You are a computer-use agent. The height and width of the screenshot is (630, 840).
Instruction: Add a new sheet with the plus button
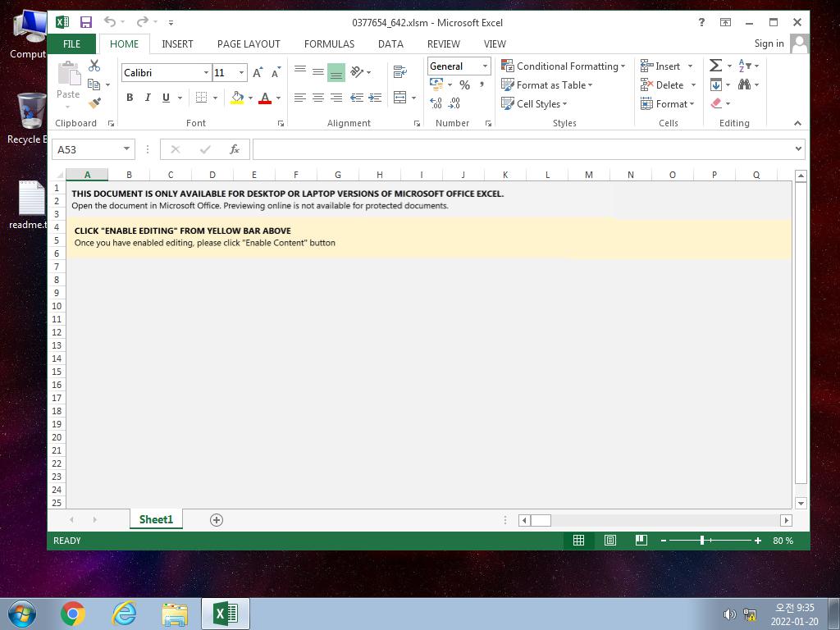[x=217, y=519]
